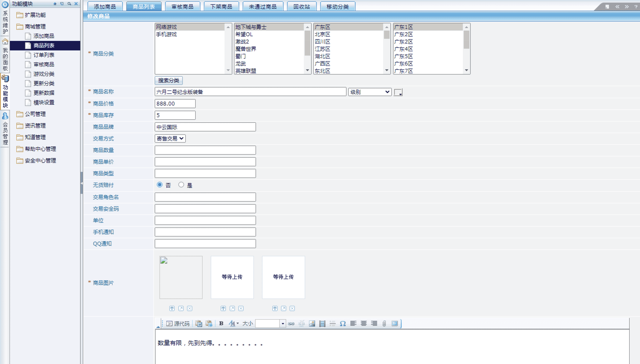Center align editor text
640x364 pixels.
click(364, 324)
